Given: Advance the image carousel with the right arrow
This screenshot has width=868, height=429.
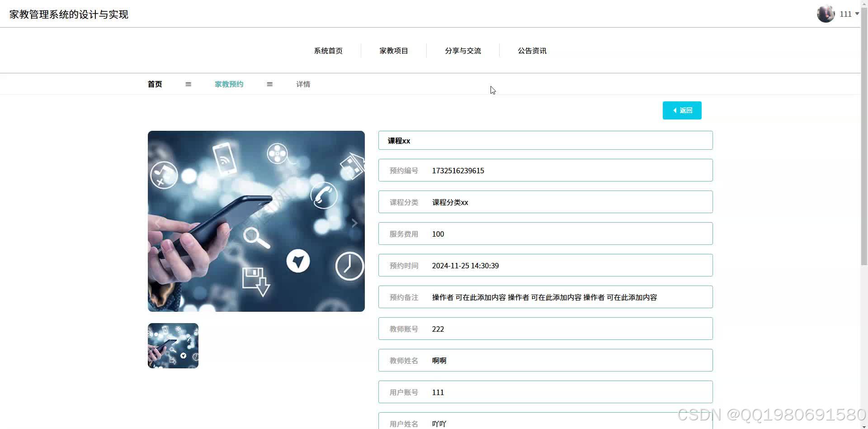Looking at the screenshot, I should 354,223.
